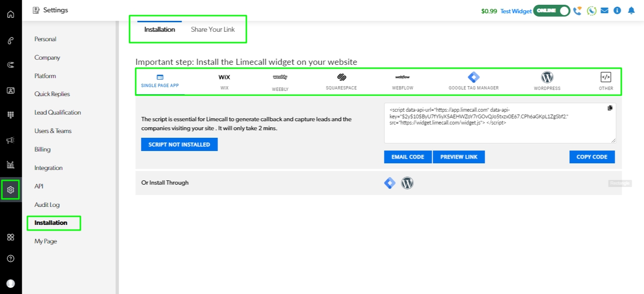Screen dimensions: 644x294
Task: Click the copy icon in the script box
Action: click(610, 108)
